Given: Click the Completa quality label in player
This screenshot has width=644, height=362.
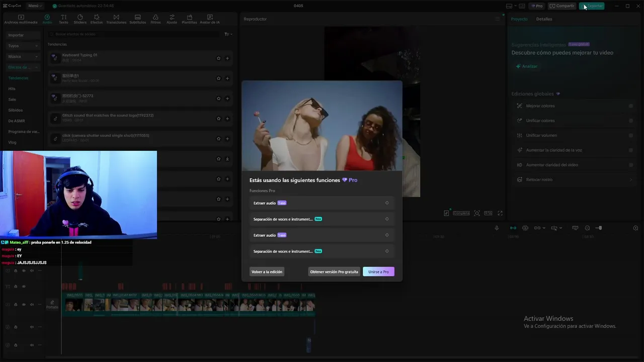Looking at the screenshot, I should [x=461, y=213].
